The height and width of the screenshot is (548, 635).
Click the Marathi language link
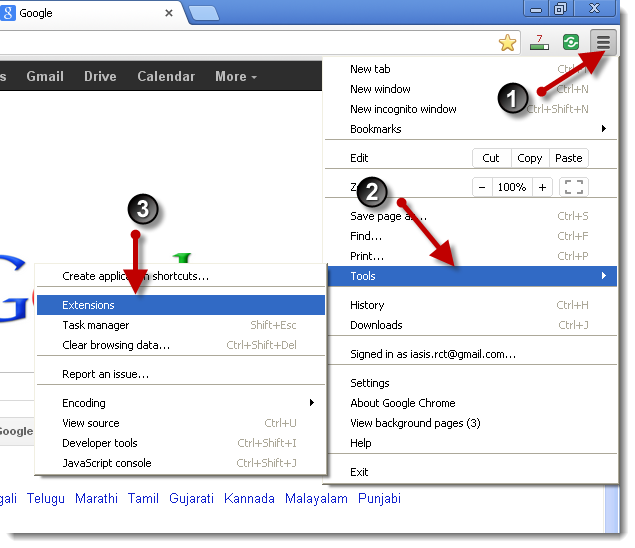pyautogui.click(x=96, y=498)
